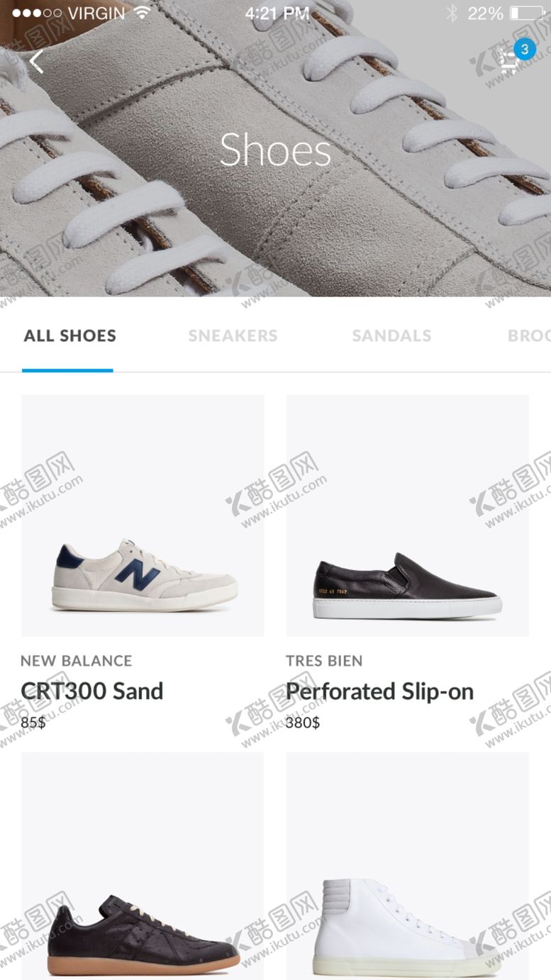Tap the Wi-Fi status icon

coord(143,13)
